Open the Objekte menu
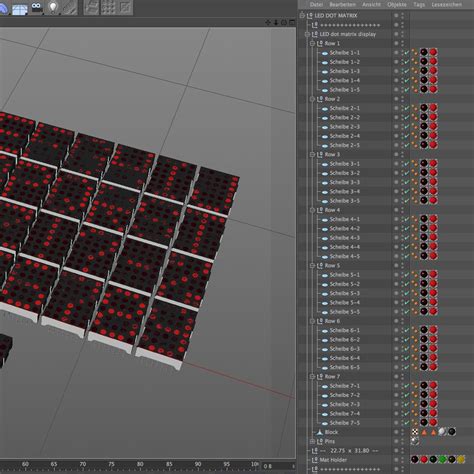 (397, 5)
